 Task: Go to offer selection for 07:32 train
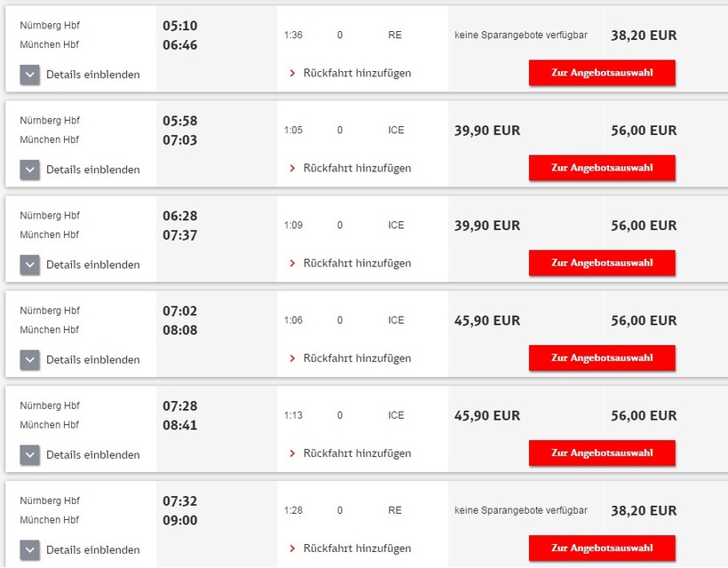coord(602,548)
